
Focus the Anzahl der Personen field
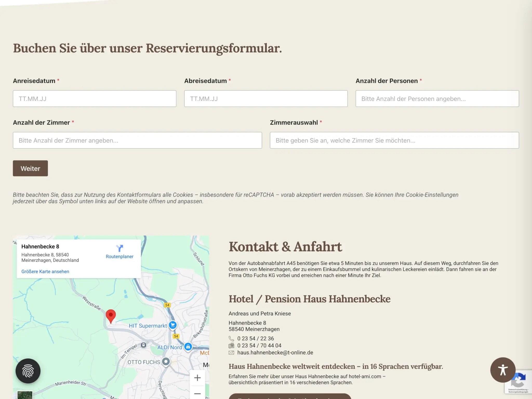[x=437, y=99]
